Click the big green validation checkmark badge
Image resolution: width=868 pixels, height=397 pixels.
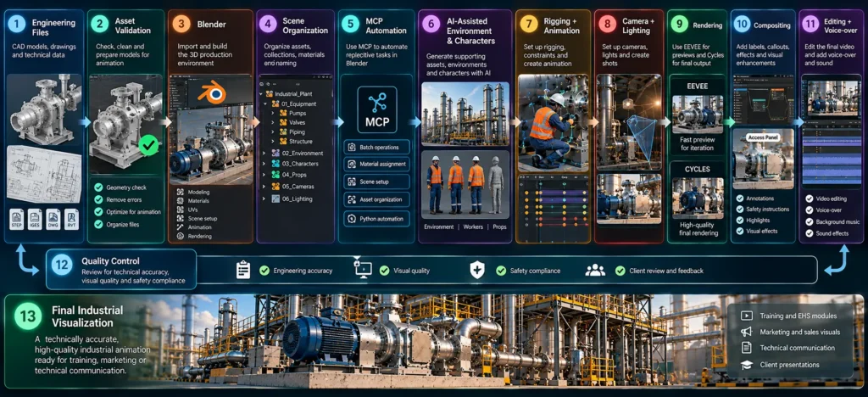click(147, 145)
